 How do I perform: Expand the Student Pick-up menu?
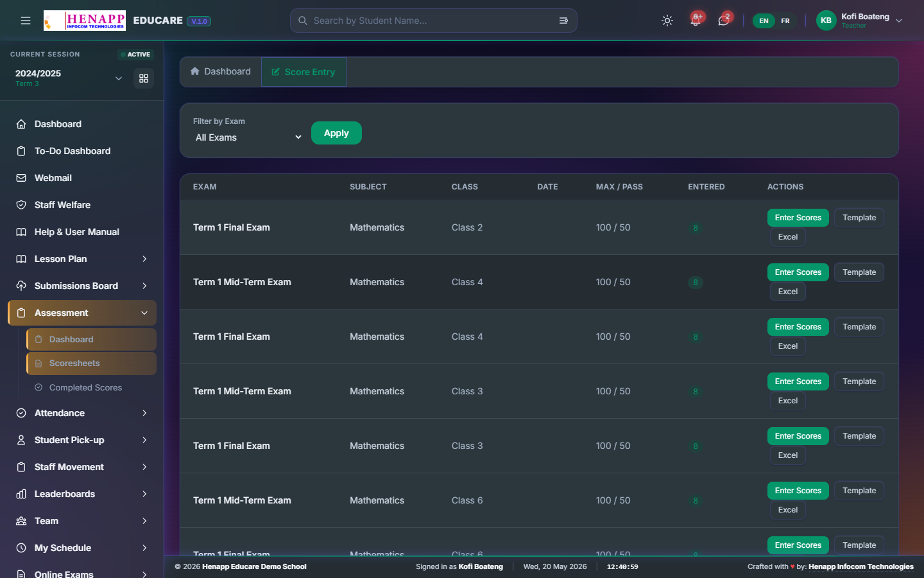pyautogui.click(x=82, y=440)
